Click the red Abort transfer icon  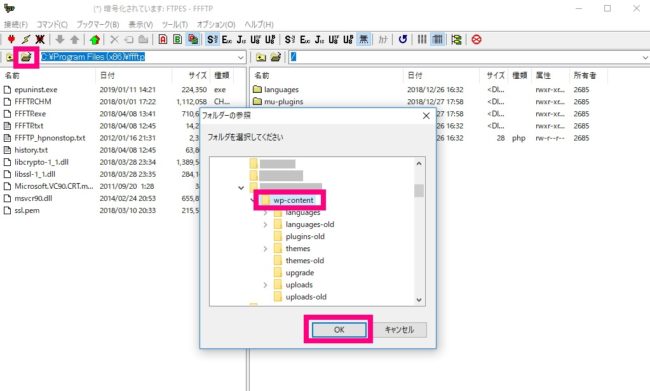[476, 39]
